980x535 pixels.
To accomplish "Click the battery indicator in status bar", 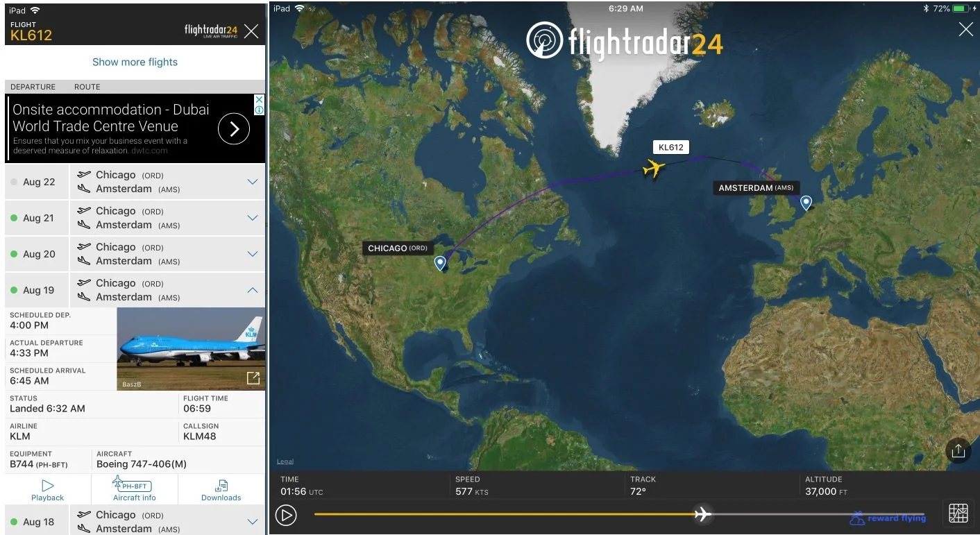I will click(x=961, y=8).
